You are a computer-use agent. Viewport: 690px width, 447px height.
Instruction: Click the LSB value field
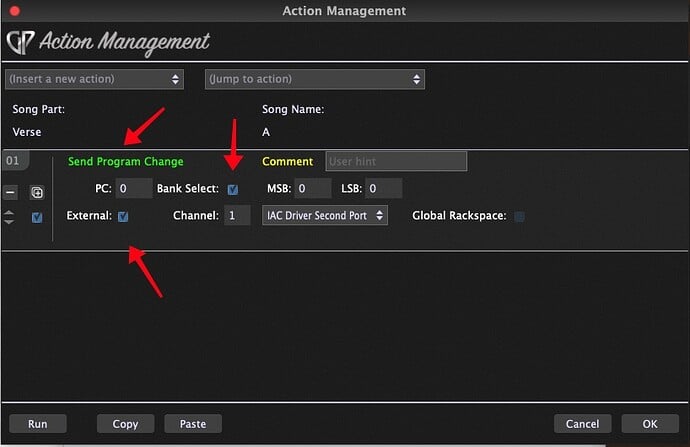[383, 189]
